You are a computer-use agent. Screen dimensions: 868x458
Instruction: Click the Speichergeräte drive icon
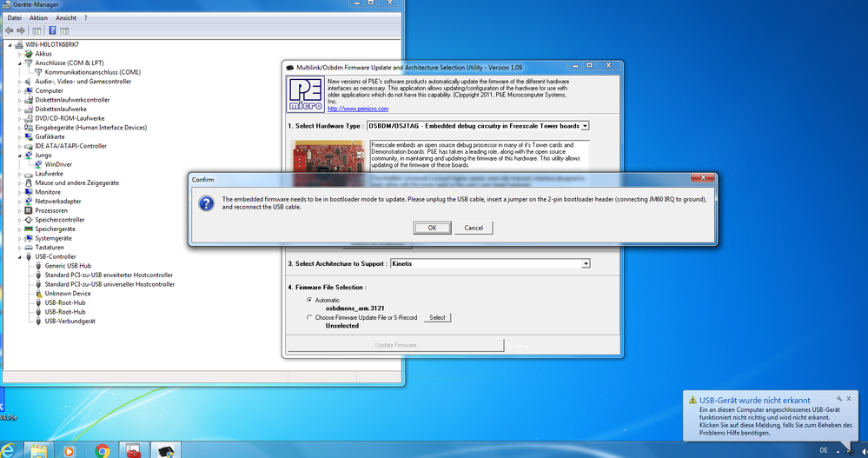click(29, 229)
